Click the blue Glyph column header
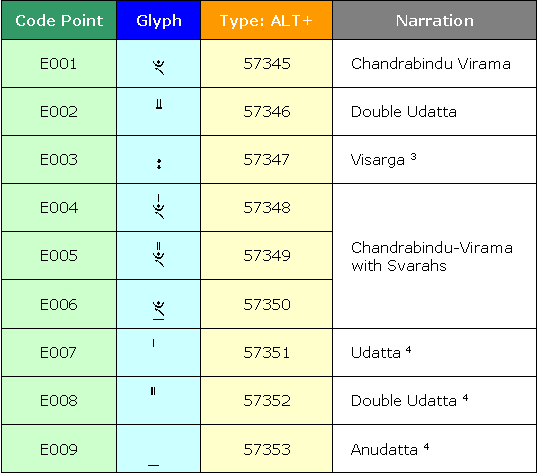Viewport: 537px width, 473px height. click(x=159, y=20)
